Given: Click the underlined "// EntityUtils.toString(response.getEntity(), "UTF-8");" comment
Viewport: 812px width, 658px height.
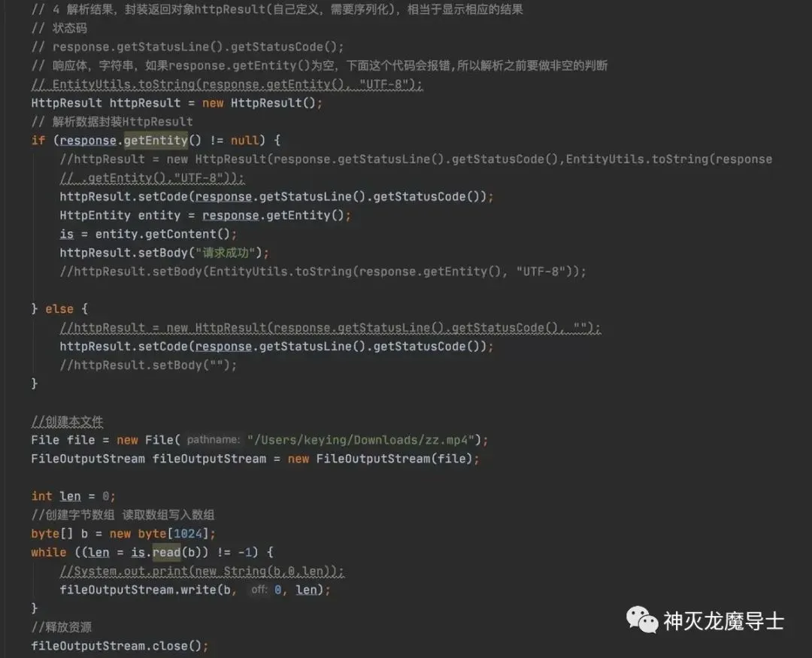Looking at the screenshot, I should pyautogui.click(x=227, y=84).
